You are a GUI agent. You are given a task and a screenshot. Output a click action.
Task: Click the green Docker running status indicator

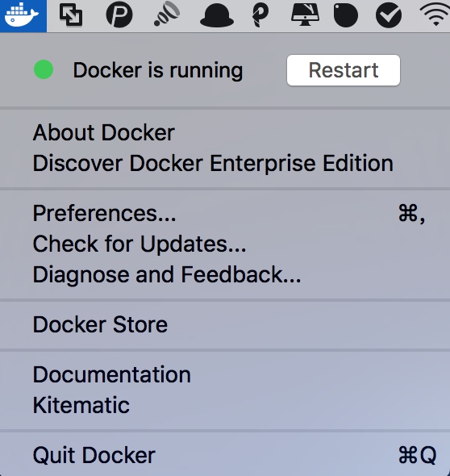(x=44, y=69)
